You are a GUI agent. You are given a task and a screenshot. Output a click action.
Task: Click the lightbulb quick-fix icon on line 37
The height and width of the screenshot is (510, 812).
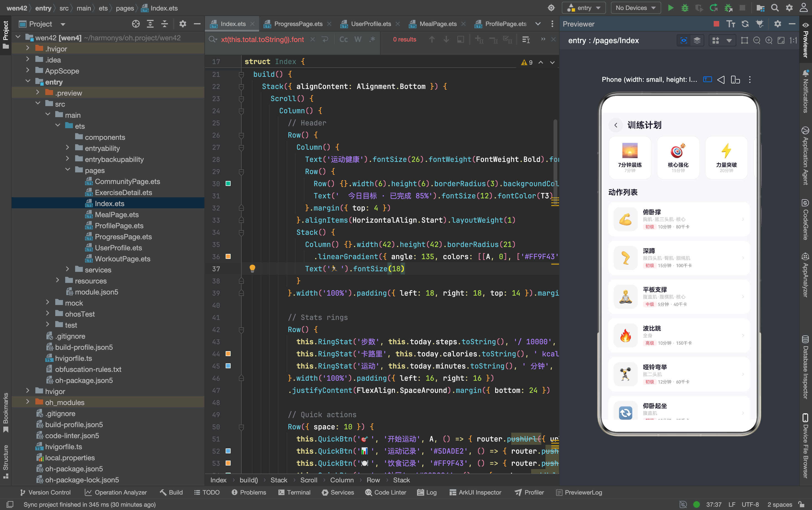coord(252,269)
